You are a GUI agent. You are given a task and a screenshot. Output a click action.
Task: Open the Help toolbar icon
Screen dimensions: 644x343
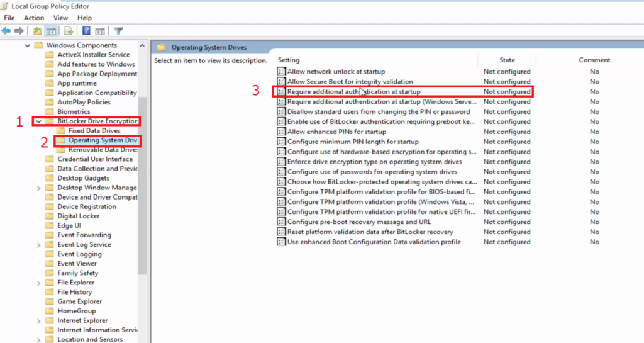(x=86, y=31)
